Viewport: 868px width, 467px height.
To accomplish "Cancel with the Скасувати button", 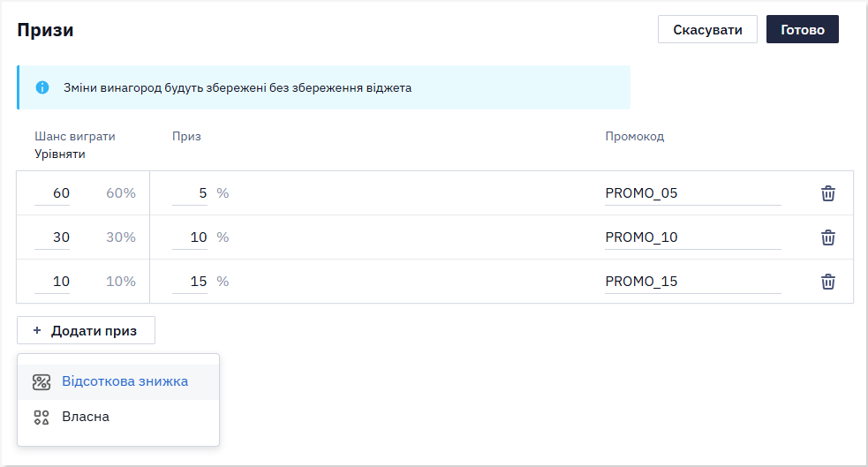I will pyautogui.click(x=707, y=29).
